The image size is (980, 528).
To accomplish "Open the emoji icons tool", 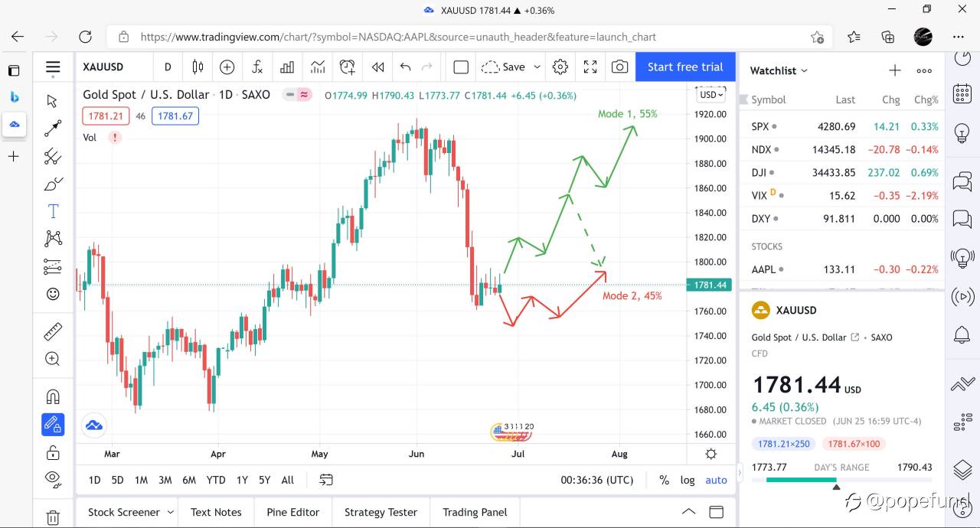I will click(x=53, y=294).
